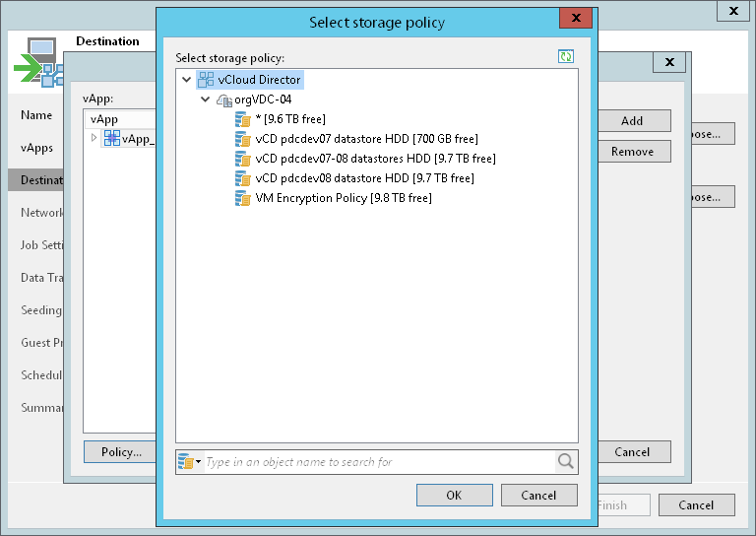Click the wildcard policy storage icon

(243, 119)
